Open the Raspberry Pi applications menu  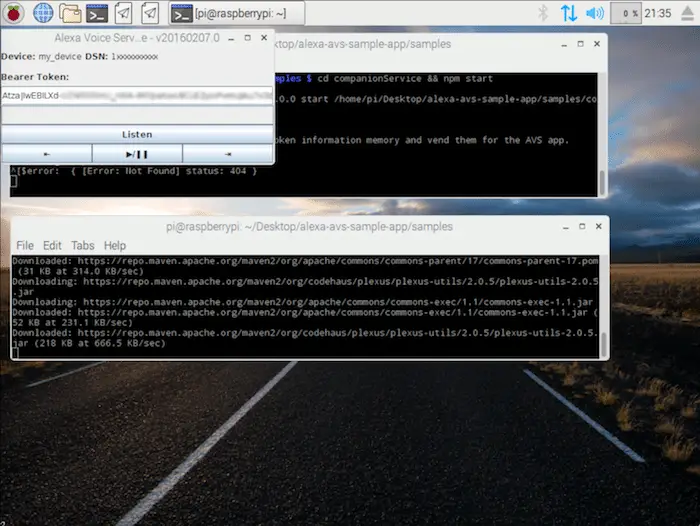[x=14, y=13]
